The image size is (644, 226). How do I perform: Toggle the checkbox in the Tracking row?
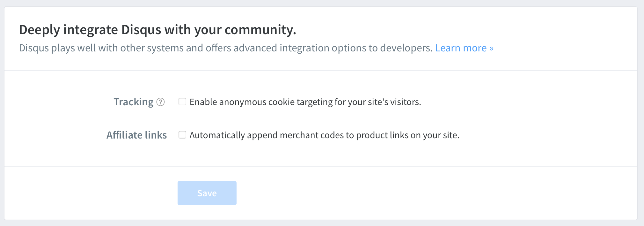click(x=182, y=102)
